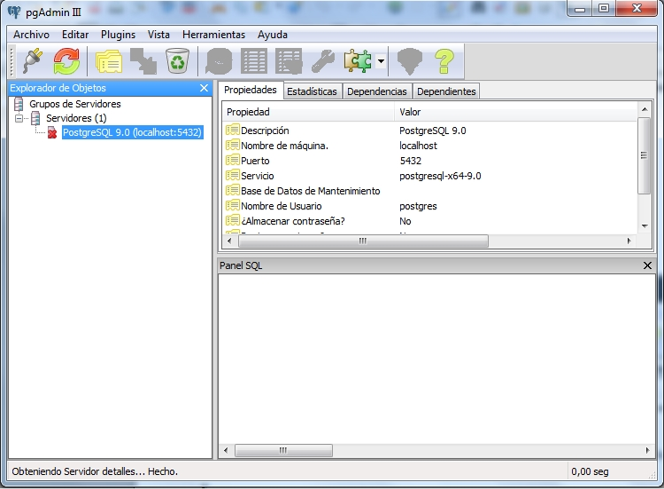Switch to the Dependencias tab

point(377,91)
